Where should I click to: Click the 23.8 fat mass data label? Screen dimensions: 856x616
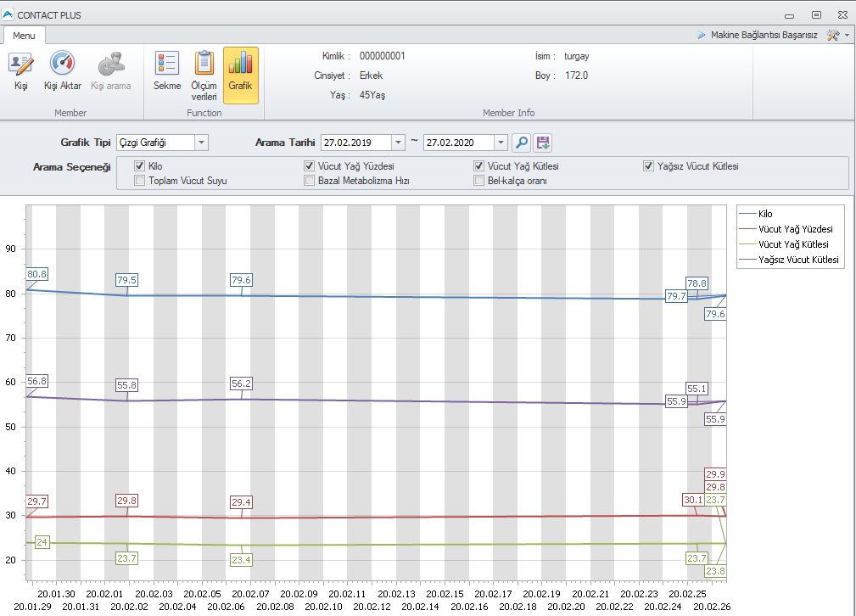(x=715, y=571)
